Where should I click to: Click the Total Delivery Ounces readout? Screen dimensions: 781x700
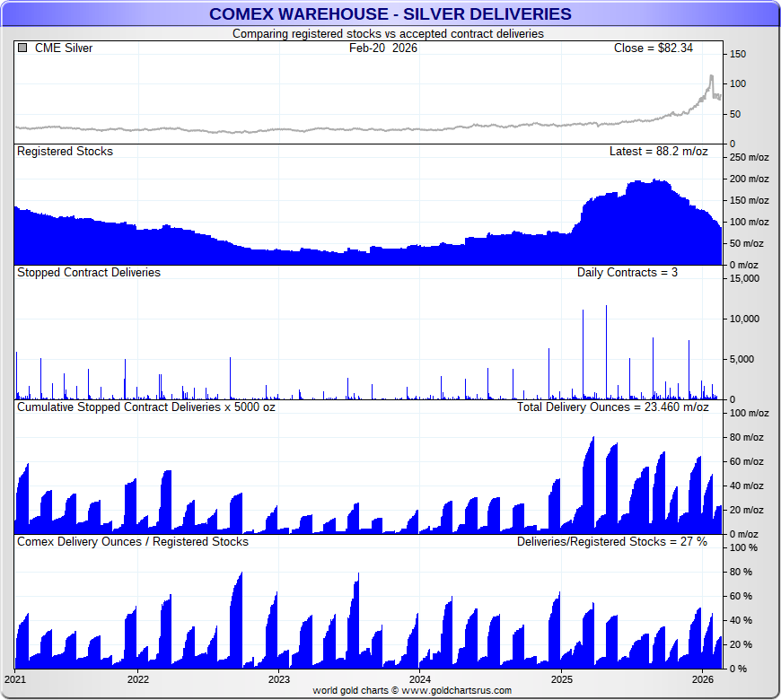[x=612, y=407]
